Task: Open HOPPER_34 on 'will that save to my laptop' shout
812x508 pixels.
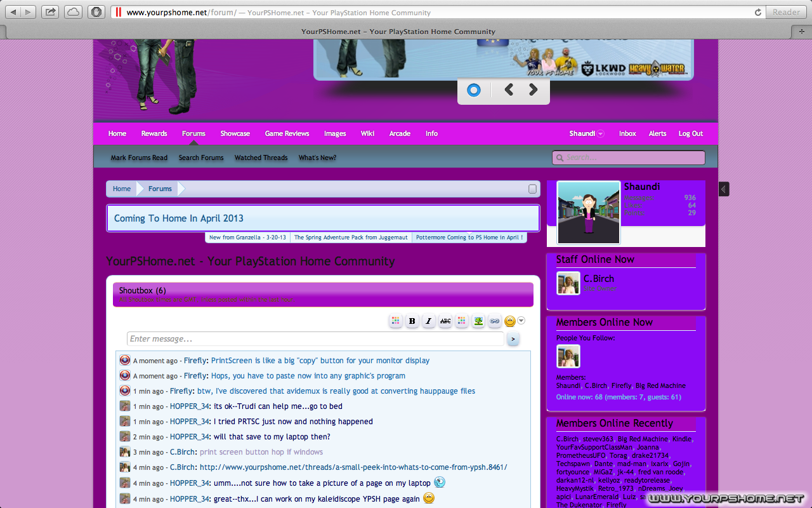Action: 190,437
